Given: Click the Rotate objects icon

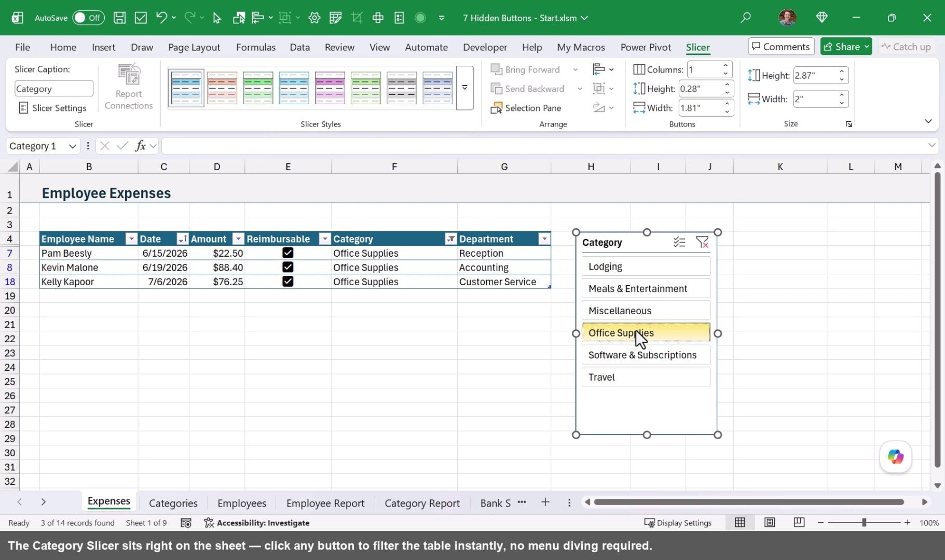Looking at the screenshot, I should [599, 108].
